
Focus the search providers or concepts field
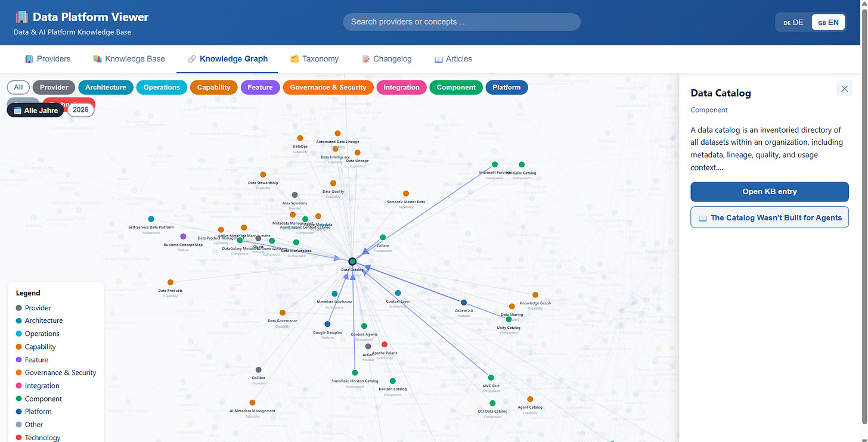coord(461,22)
